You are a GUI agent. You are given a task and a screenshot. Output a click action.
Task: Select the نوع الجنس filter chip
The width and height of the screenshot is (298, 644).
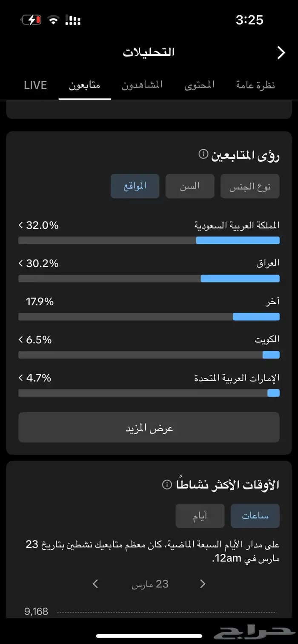point(250,186)
